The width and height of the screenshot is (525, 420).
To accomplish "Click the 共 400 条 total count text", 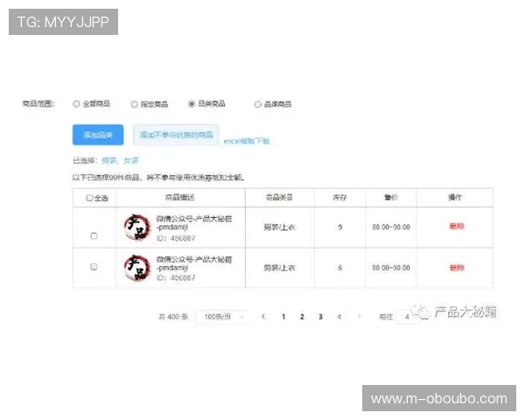I will point(173,317).
